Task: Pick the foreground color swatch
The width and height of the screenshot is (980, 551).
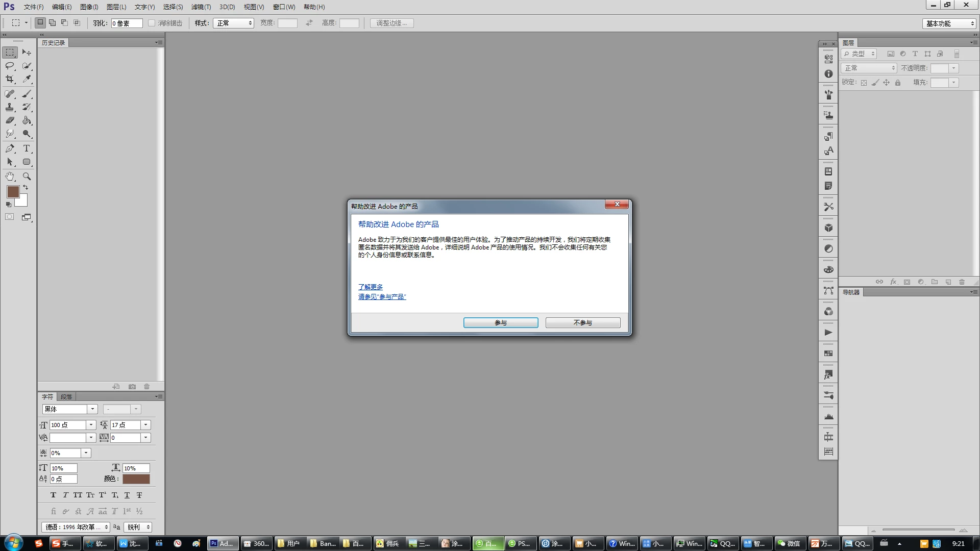Action: 13,191
